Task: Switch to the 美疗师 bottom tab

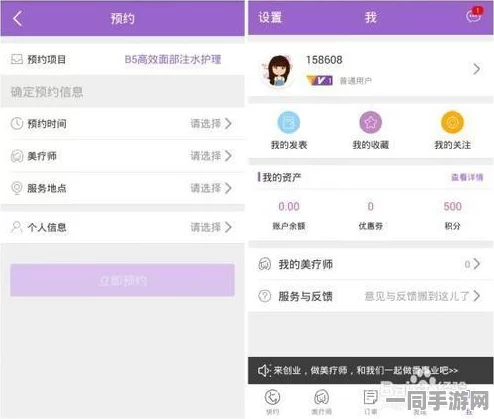Action: [x=321, y=402]
